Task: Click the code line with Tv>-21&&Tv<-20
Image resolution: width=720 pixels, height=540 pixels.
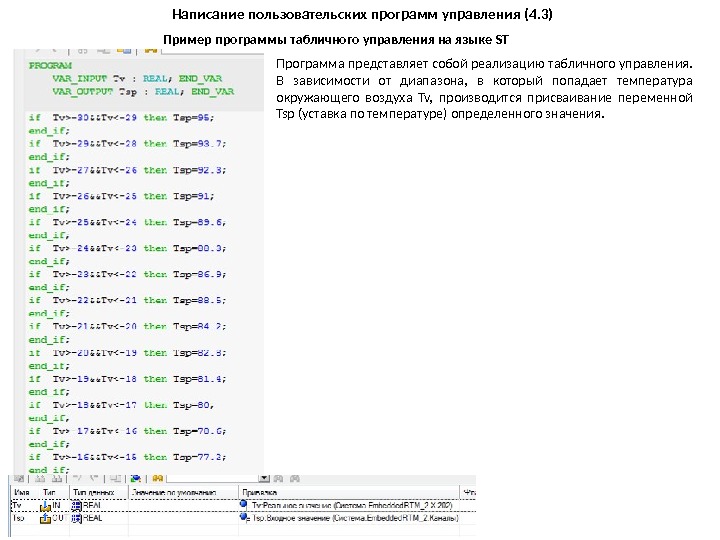Action: tap(127, 326)
